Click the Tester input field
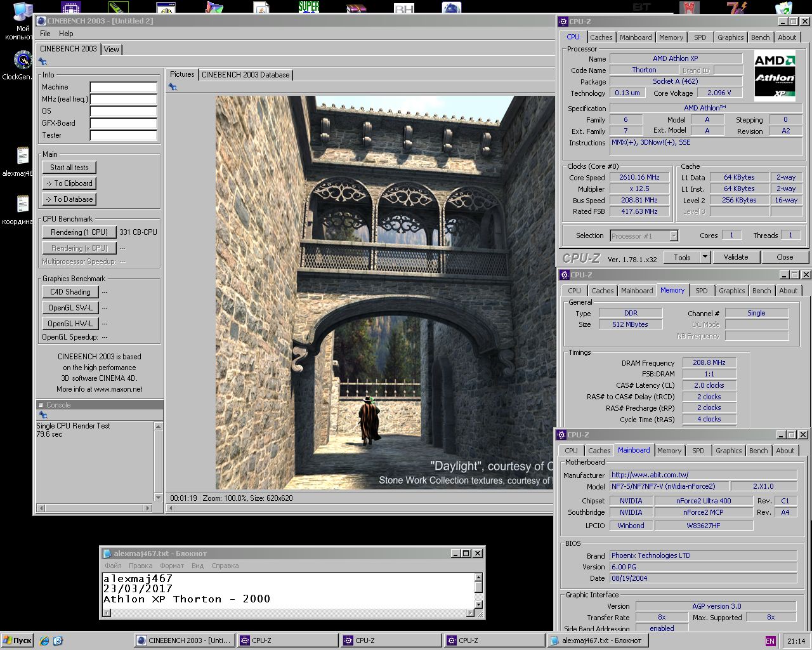 pyautogui.click(x=123, y=135)
